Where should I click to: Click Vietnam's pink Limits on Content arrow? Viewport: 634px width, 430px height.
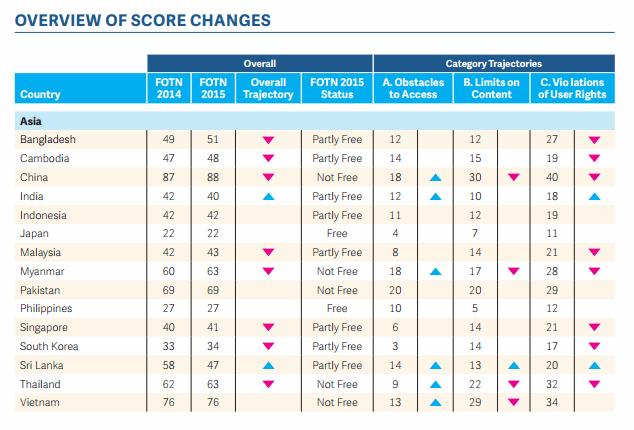(x=514, y=402)
